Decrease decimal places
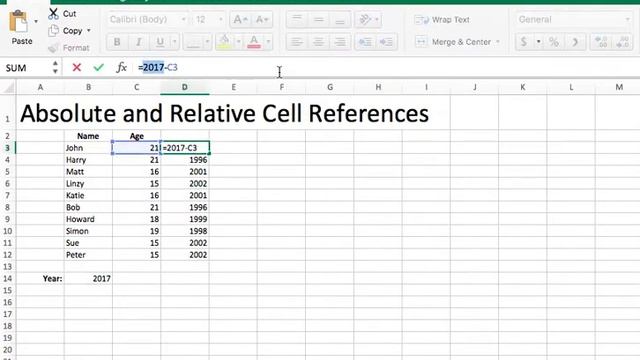The image size is (640, 360). click(x=622, y=42)
